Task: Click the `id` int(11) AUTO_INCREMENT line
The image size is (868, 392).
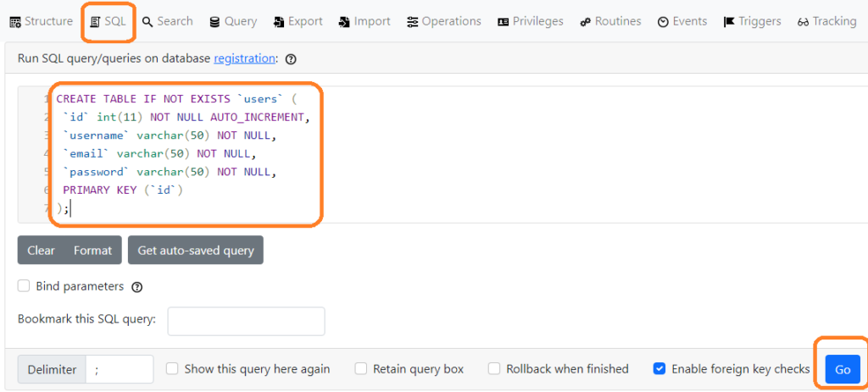Action: click(185, 118)
